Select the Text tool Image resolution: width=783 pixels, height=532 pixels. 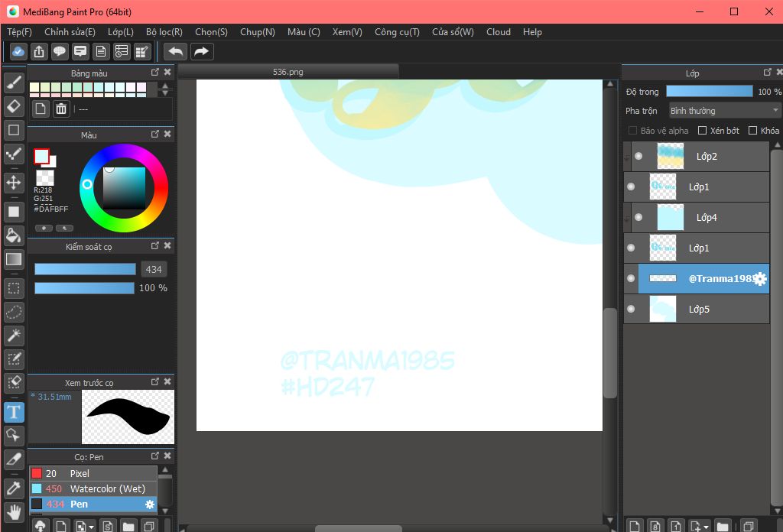tap(14, 412)
